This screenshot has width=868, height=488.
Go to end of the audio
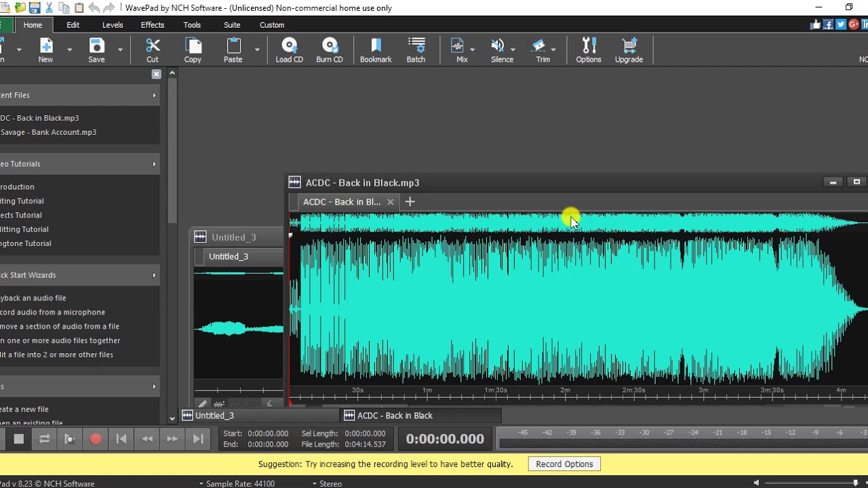[198, 439]
